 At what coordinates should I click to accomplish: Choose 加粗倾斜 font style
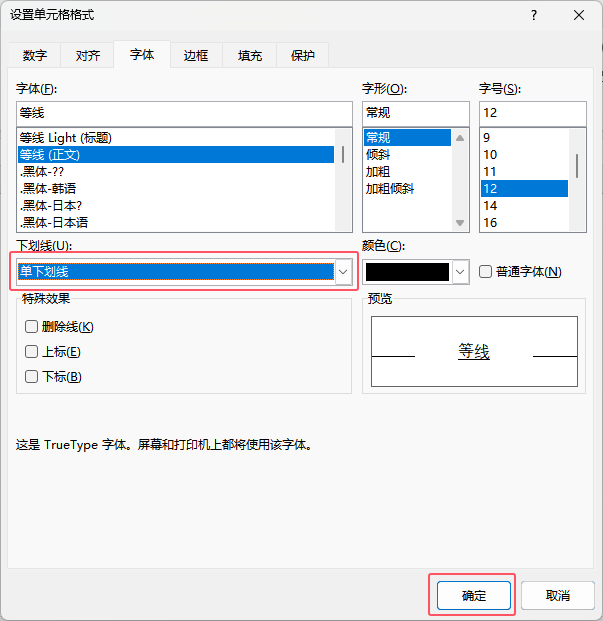pos(407,189)
